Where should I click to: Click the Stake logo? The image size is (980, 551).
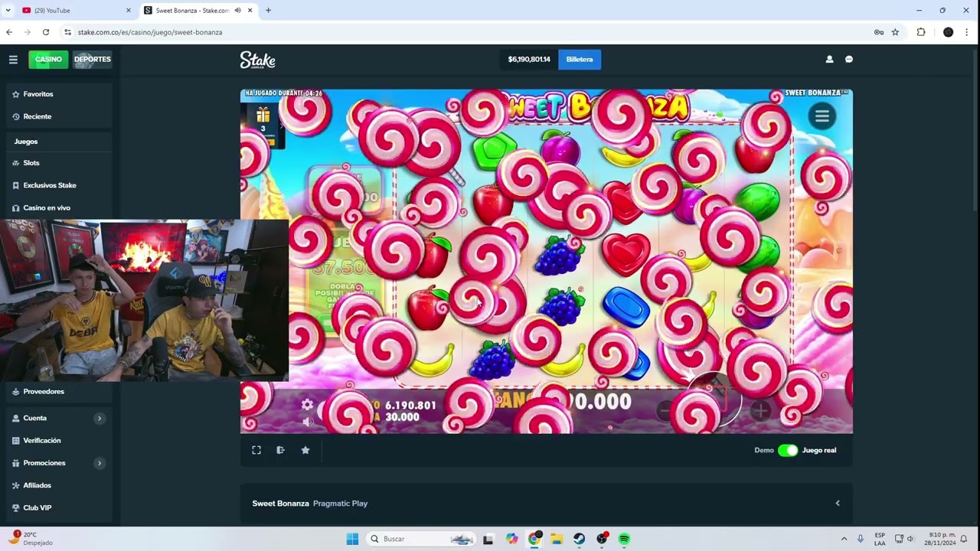click(x=257, y=60)
